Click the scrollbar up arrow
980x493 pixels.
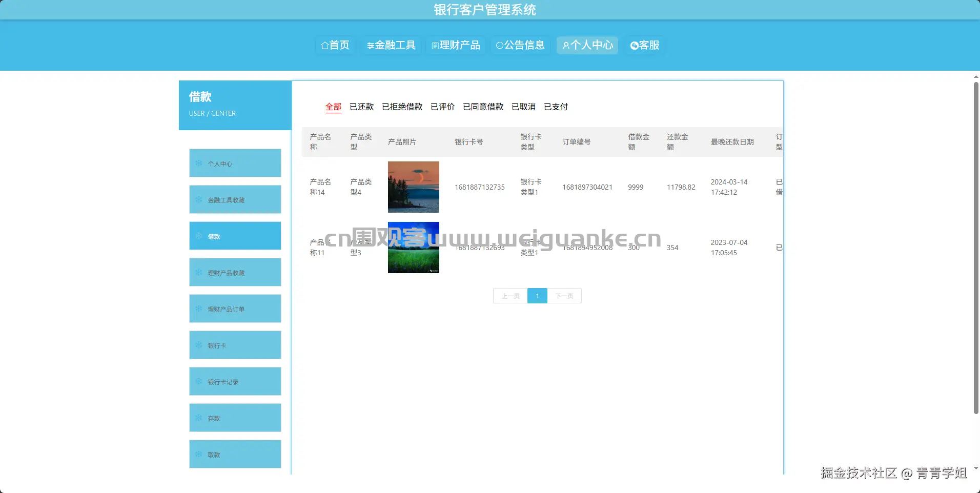[976, 76]
